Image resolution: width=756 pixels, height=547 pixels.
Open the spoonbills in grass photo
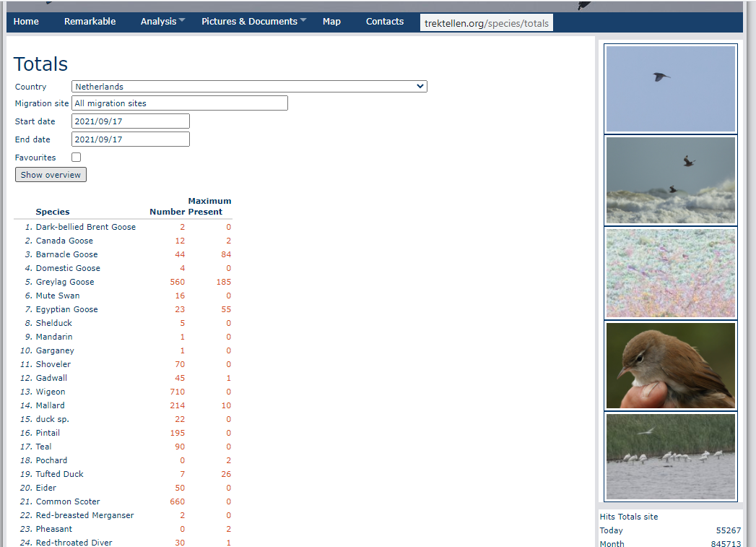[x=670, y=457]
